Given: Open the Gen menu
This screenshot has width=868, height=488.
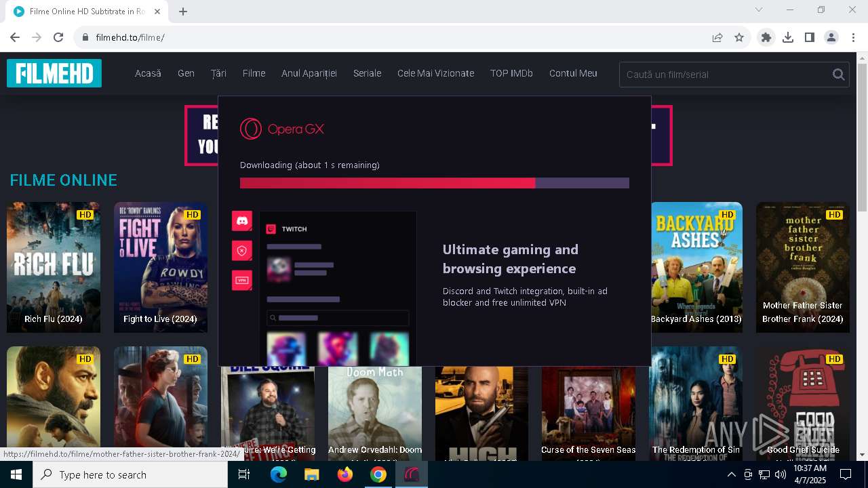Looking at the screenshot, I should point(186,73).
